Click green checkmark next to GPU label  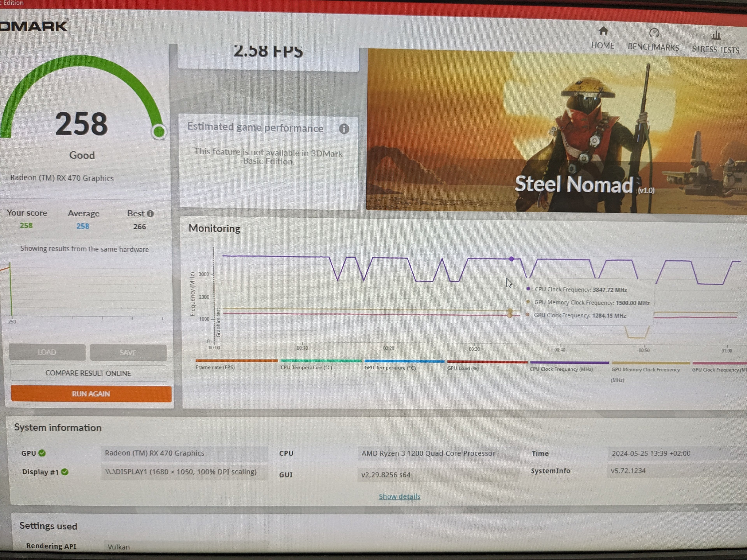click(42, 453)
